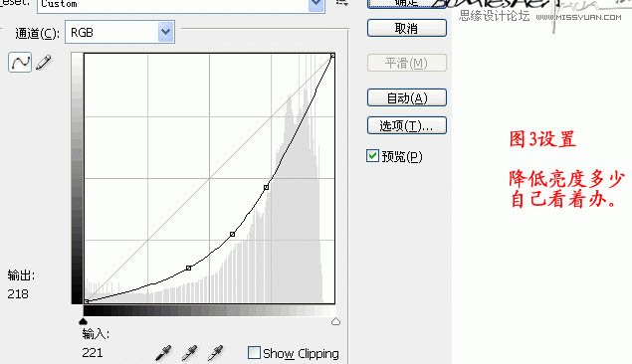Open the RGB channel dropdown
The width and height of the screenshot is (632, 364).
119,32
